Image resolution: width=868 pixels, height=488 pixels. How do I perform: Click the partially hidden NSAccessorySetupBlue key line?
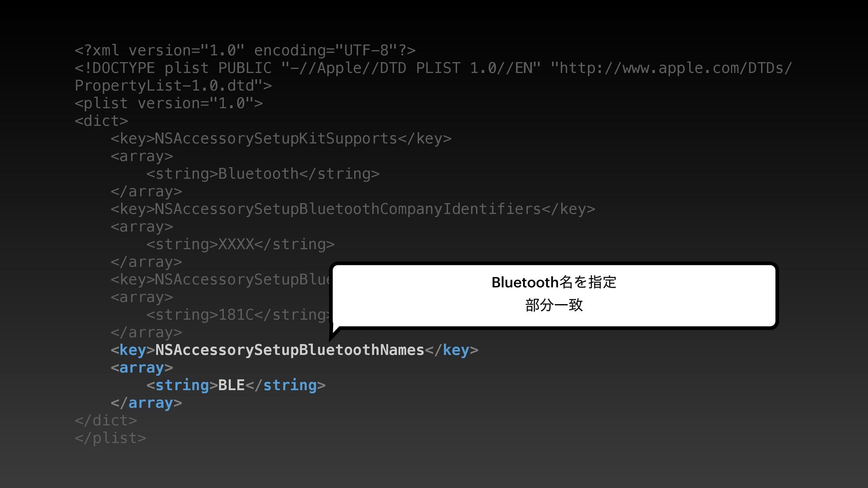coord(221,279)
